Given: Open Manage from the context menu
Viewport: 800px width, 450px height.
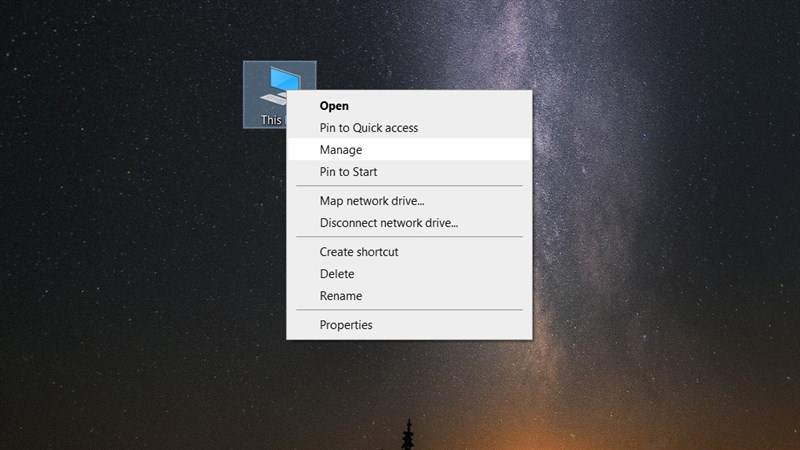Looking at the screenshot, I should [x=340, y=150].
